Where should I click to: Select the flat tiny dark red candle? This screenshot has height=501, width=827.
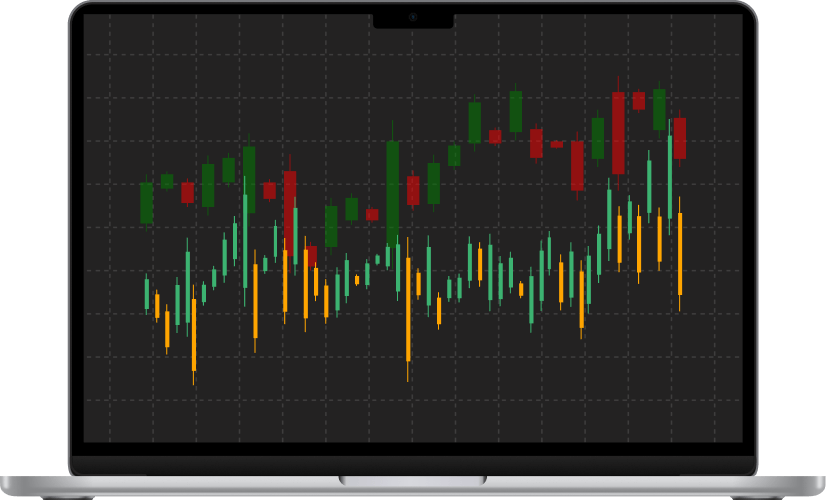pos(557,144)
